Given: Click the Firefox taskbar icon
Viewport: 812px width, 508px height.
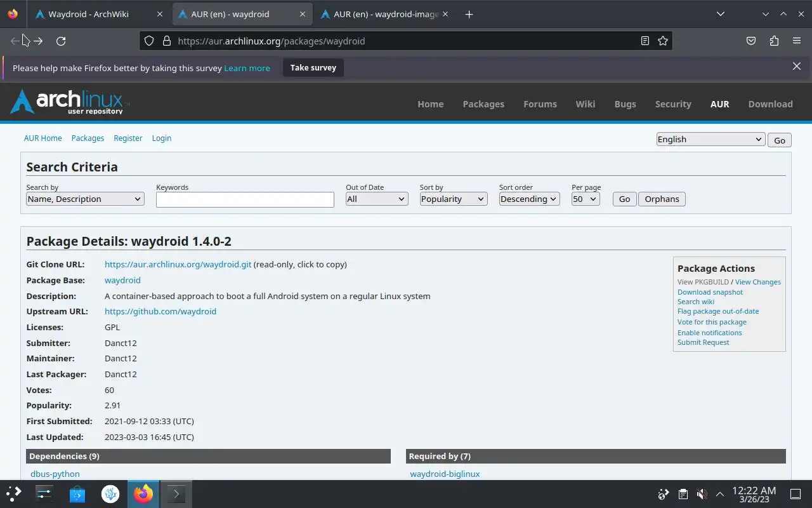Looking at the screenshot, I should coord(143,493).
